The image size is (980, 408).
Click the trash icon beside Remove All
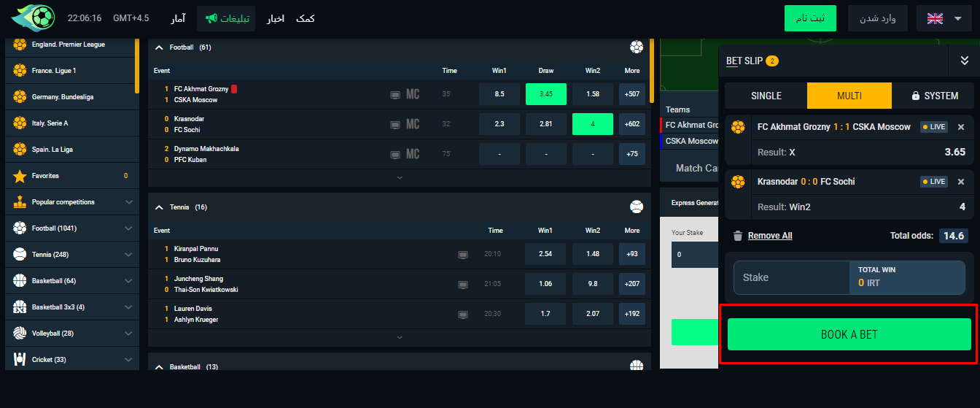click(x=738, y=236)
